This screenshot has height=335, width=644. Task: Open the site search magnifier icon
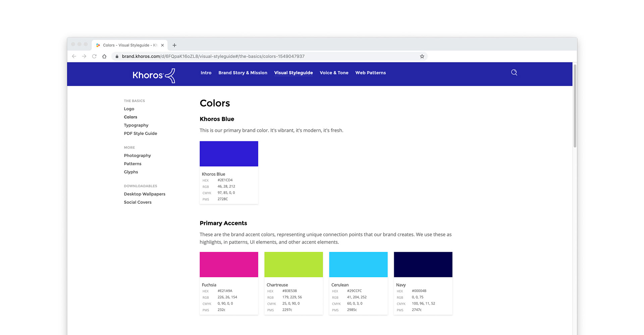(514, 72)
